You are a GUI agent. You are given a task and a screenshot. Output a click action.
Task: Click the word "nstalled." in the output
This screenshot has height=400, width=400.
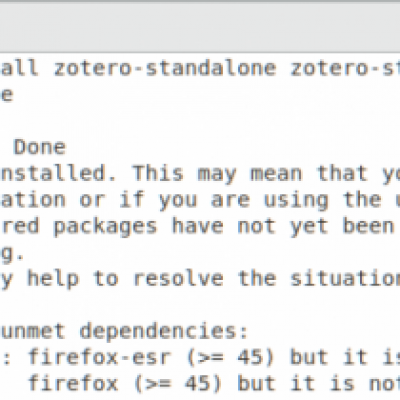58,173
